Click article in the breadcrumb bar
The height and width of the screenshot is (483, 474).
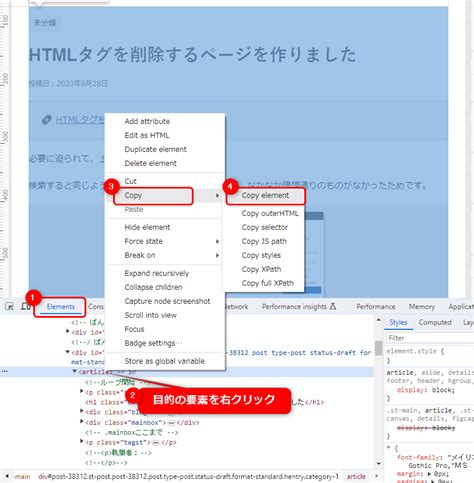click(x=356, y=477)
